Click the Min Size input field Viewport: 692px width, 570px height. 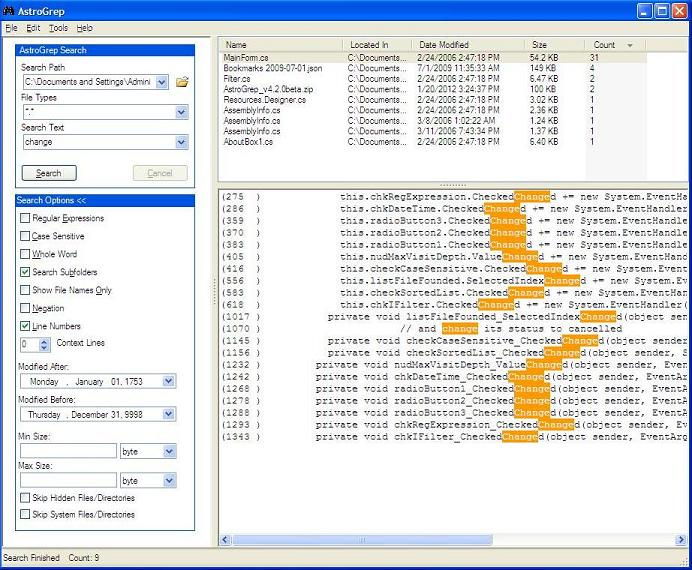coord(68,451)
